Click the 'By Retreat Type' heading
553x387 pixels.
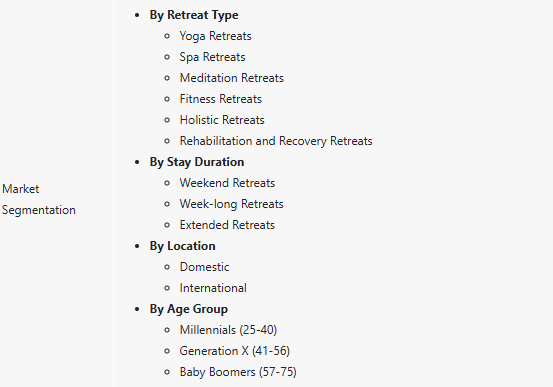tap(194, 15)
